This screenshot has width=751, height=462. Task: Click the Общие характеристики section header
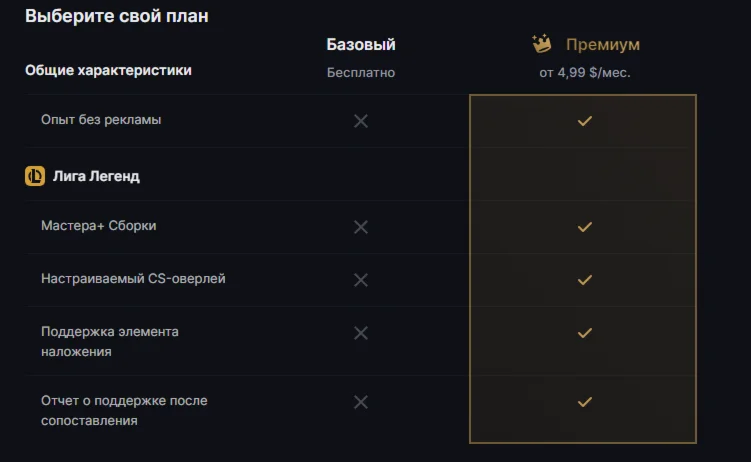click(108, 70)
